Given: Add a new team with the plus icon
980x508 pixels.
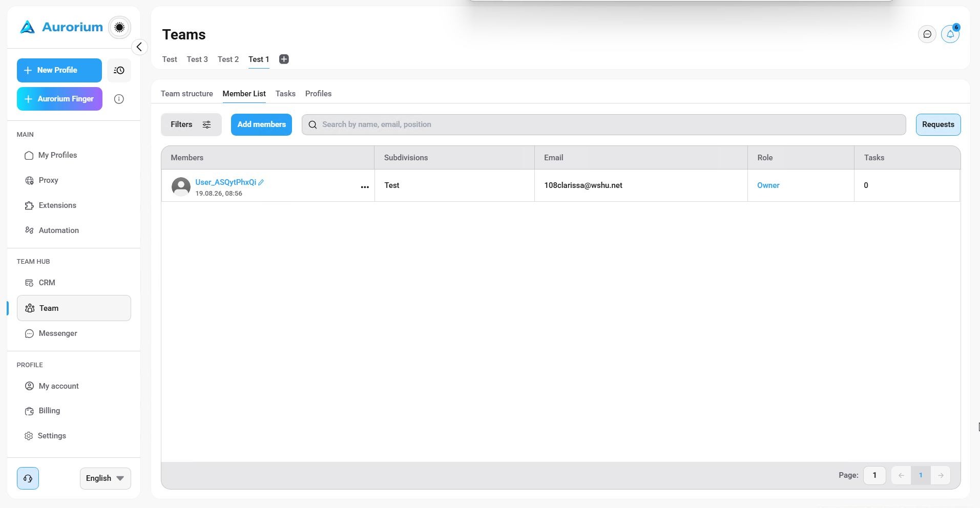Looking at the screenshot, I should pos(284,59).
